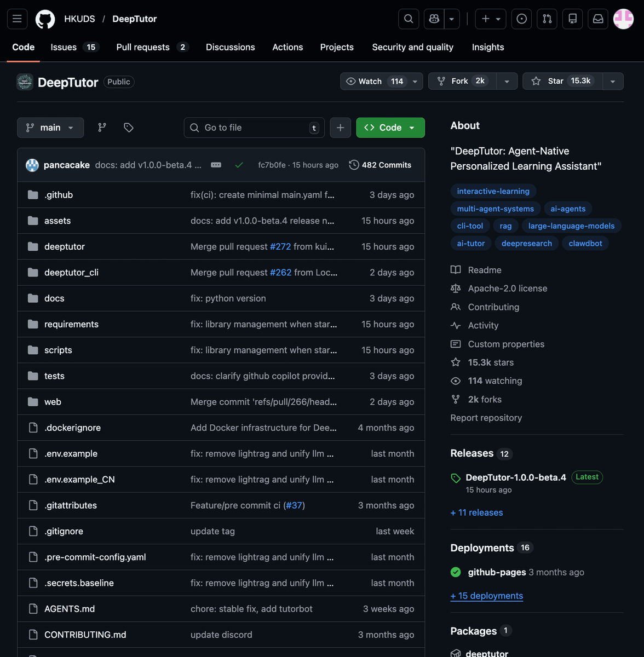Open commit hash fc7b0fe

coord(272,165)
